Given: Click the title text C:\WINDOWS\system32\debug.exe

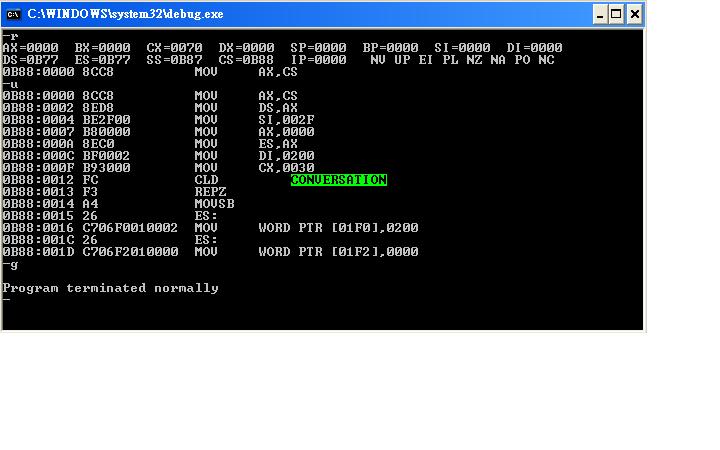Looking at the screenshot, I should click(125, 14).
